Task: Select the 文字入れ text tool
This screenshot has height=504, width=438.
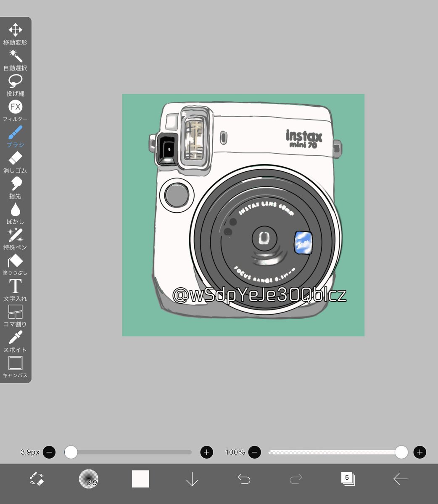Action: [x=16, y=290]
